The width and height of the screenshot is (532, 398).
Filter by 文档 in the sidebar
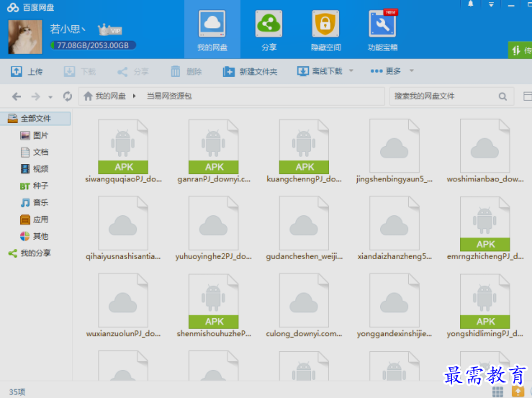[34, 152]
